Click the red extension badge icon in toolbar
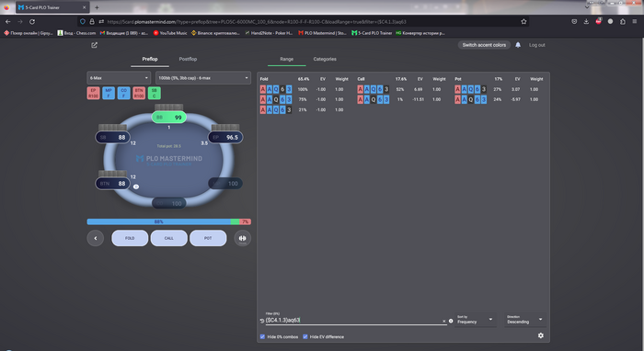 [x=598, y=21]
